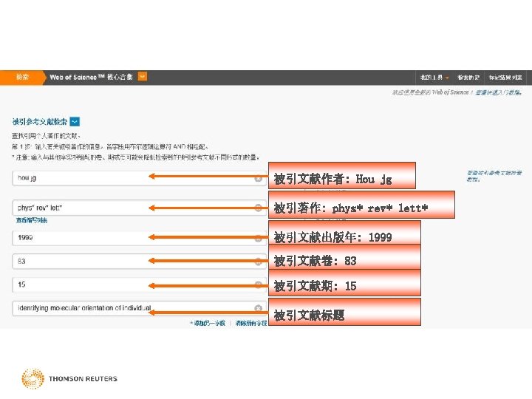Viewport: 532px width, 399px height.
Task: Expand the 被引参考文献检索 search type dropdown
Action: pyautogui.click(x=75, y=121)
